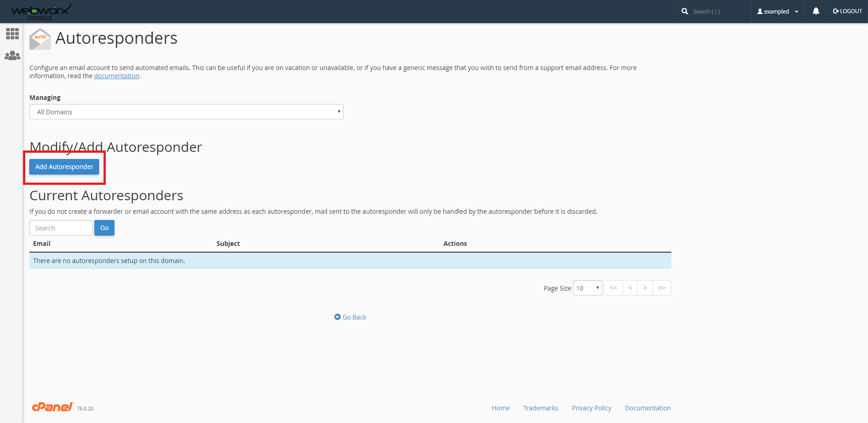Go to the first page with <<
Viewport: 868px width, 423px height.
[613, 288]
